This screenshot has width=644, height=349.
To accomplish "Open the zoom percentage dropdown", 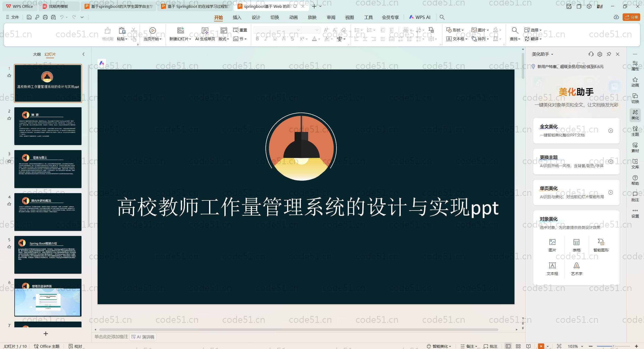I will pos(582,346).
